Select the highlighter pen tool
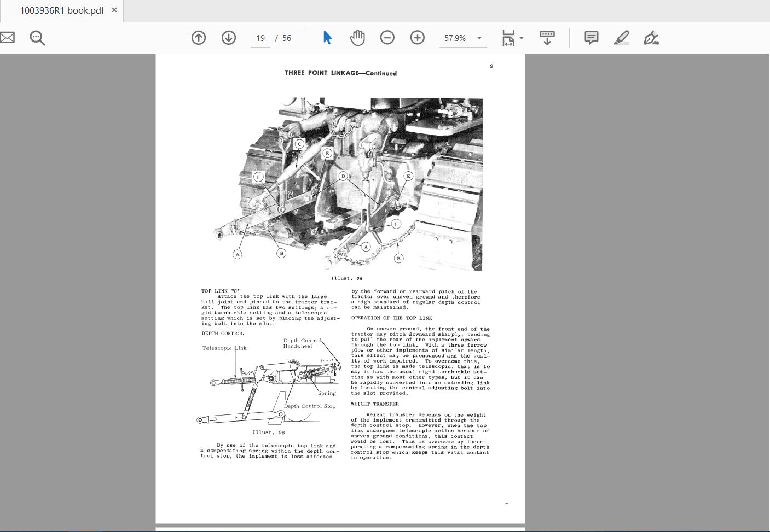Viewport: 770px width, 532px height. [x=621, y=38]
